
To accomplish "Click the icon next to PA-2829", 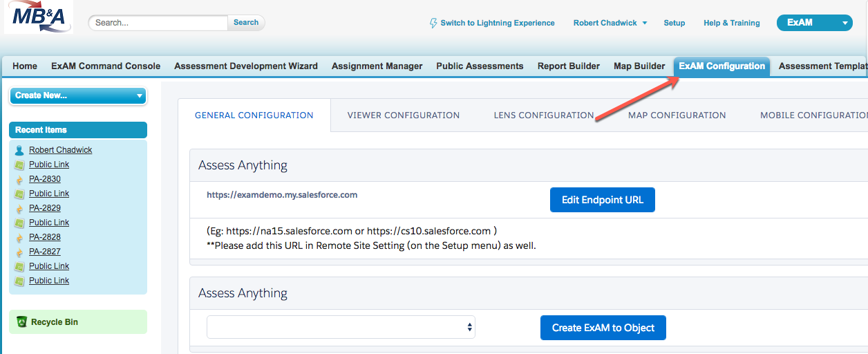I will click(x=19, y=208).
